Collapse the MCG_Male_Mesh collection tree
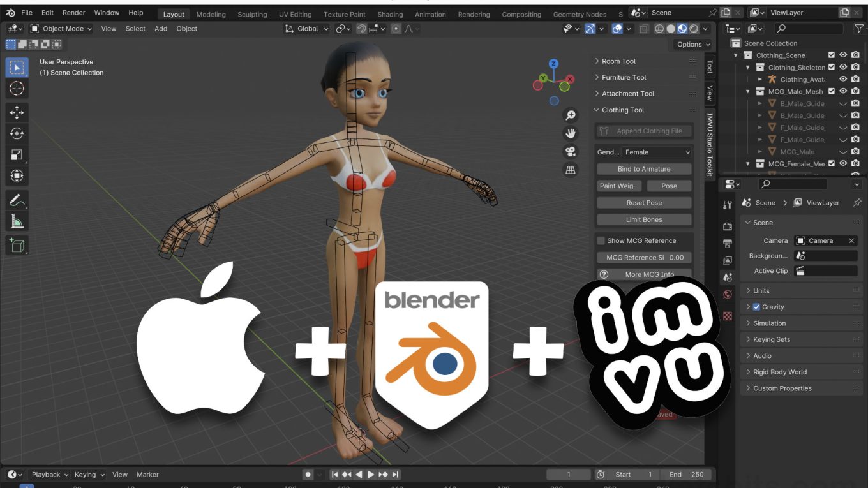 (x=748, y=91)
